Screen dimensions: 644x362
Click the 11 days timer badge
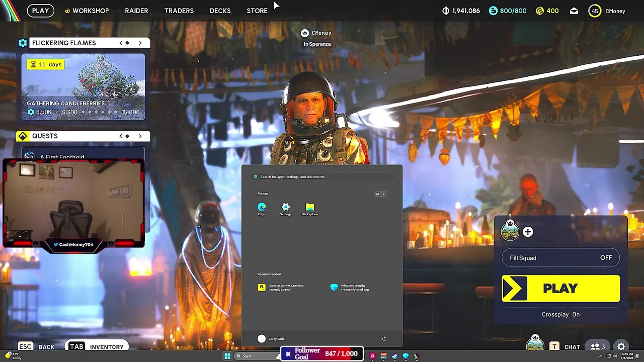pyautogui.click(x=46, y=64)
